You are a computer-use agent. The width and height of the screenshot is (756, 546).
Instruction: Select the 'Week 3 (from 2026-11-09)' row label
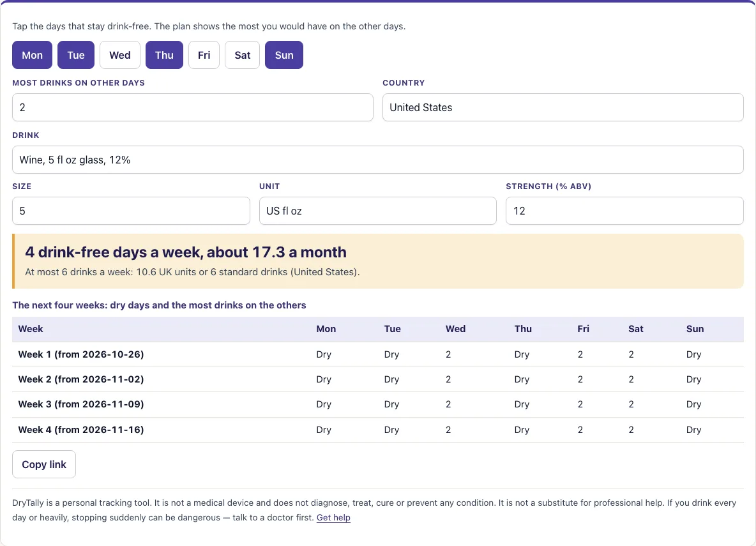click(81, 404)
